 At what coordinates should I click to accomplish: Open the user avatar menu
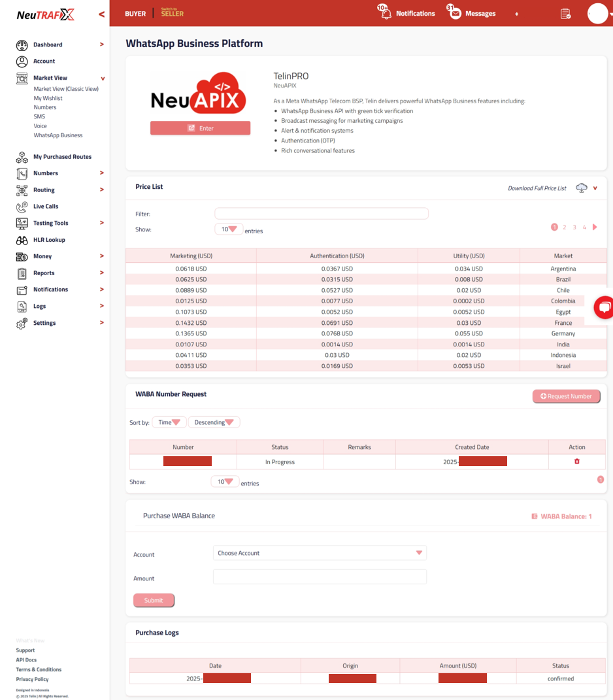click(598, 13)
